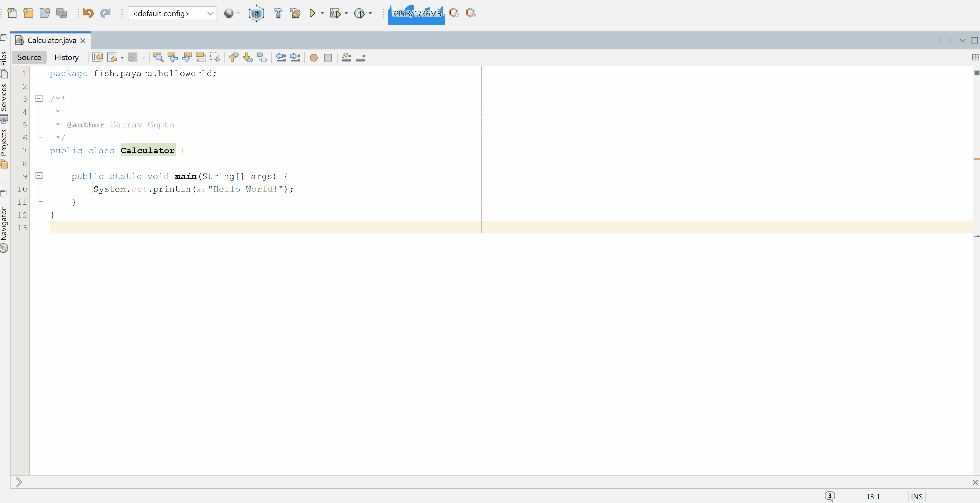Click the Comment lines icon in editor toolbar
This screenshot has height=503, width=980.
pos(346,57)
